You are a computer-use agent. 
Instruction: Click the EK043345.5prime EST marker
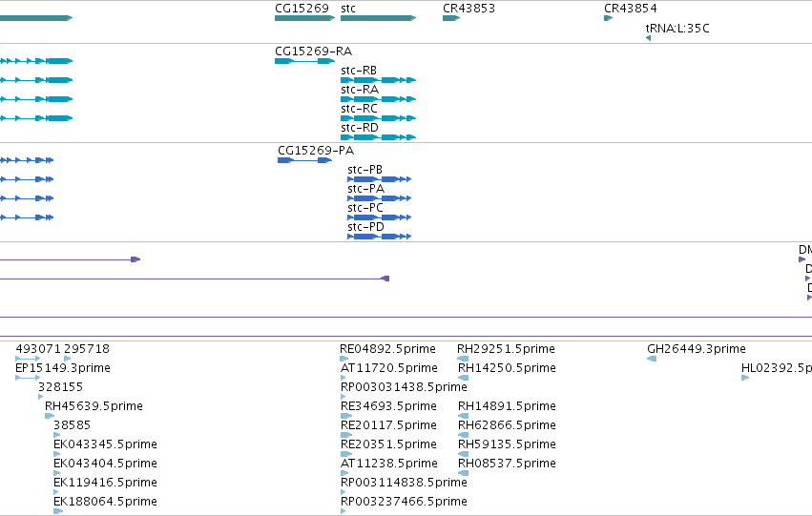(x=56, y=454)
